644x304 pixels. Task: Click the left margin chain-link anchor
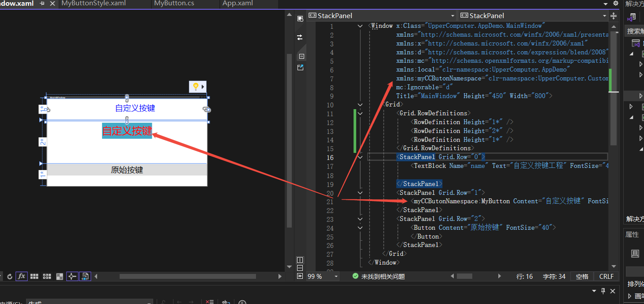pyautogui.click(x=47, y=109)
